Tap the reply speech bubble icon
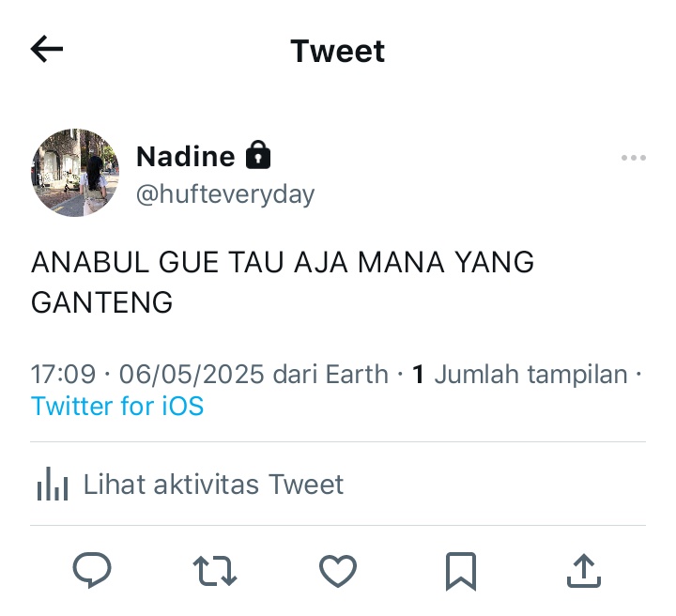This screenshot has height=616, width=676. pyautogui.click(x=92, y=570)
